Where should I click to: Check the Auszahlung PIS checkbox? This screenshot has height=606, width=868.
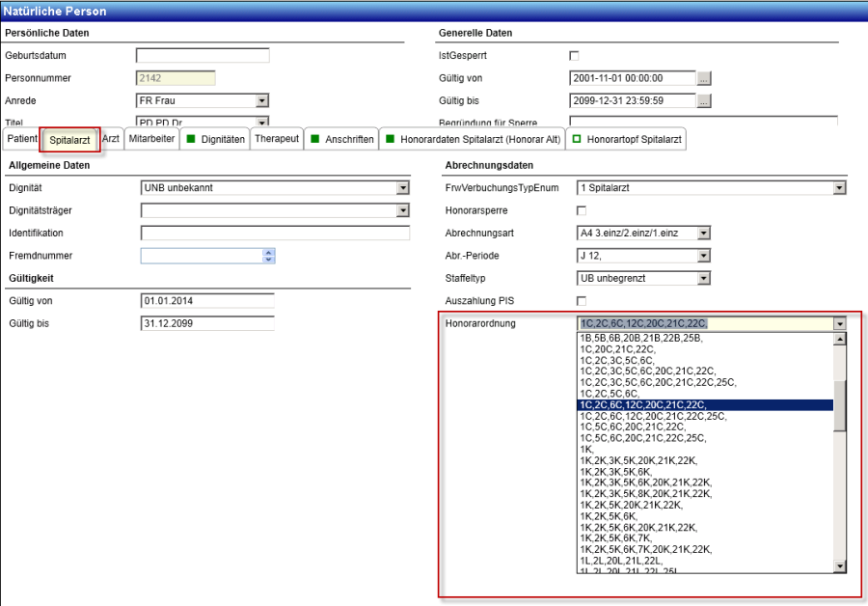click(x=582, y=301)
